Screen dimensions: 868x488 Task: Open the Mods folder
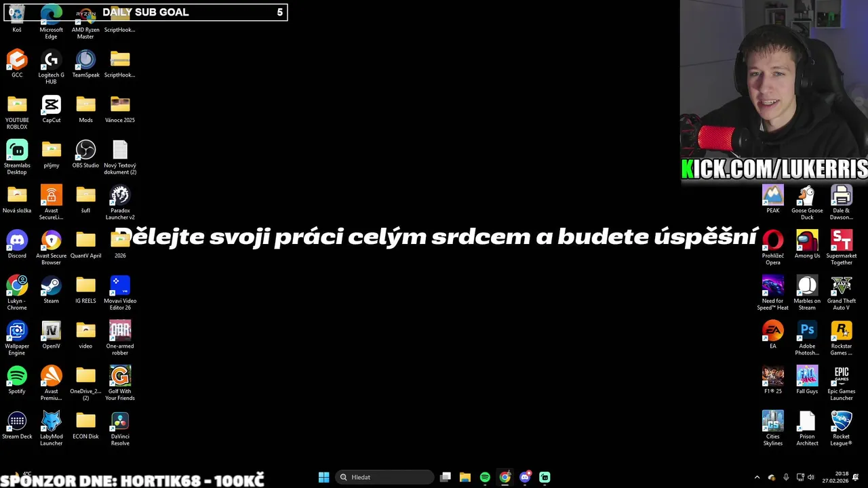coord(85,109)
